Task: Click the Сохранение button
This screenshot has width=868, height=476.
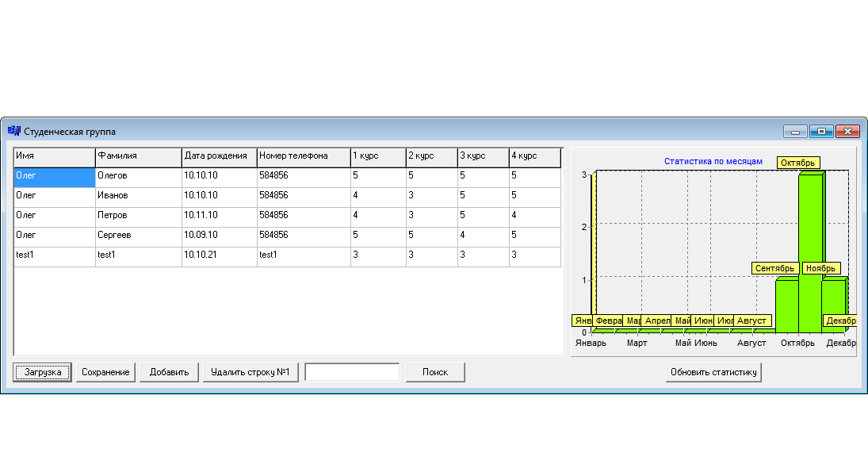Action: click(x=105, y=372)
